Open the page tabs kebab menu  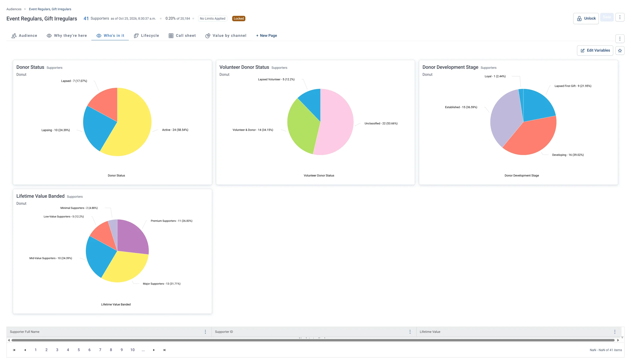coord(619,39)
